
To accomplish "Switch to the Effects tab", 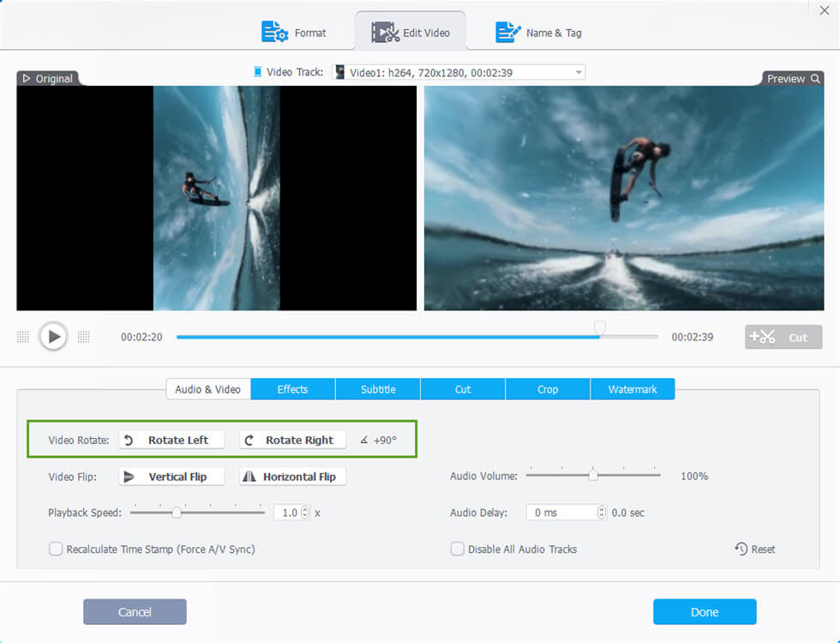I will 292,389.
